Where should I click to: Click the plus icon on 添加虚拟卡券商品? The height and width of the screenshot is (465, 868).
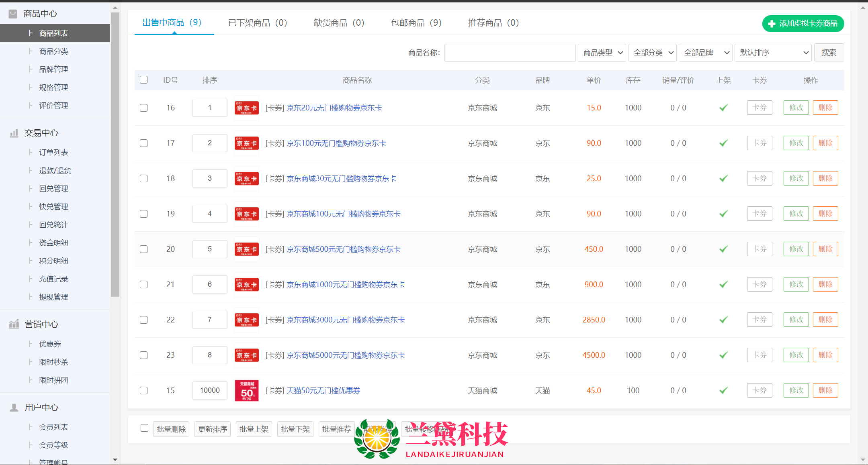pyautogui.click(x=772, y=24)
